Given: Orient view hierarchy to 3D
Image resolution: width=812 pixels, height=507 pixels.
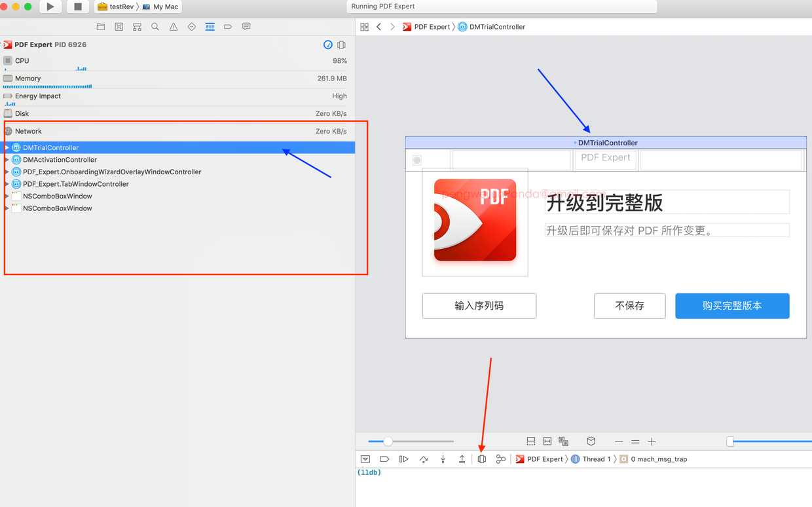Looking at the screenshot, I should coord(591,441).
